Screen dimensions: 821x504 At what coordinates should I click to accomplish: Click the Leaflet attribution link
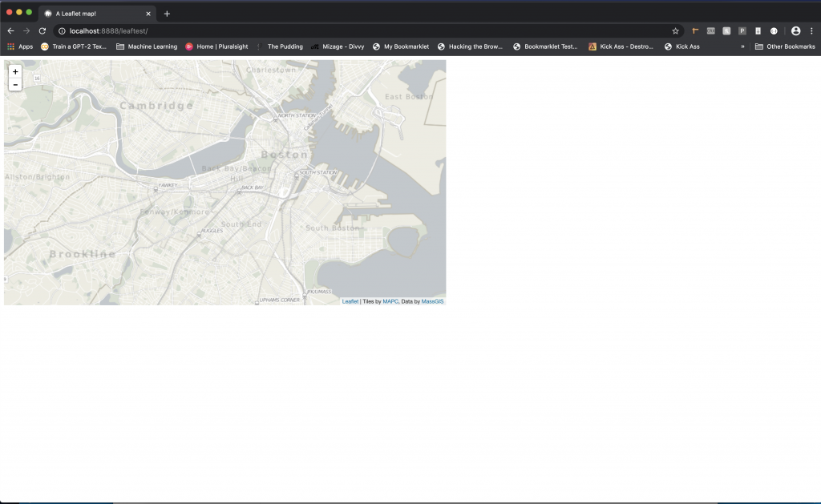[348, 300]
